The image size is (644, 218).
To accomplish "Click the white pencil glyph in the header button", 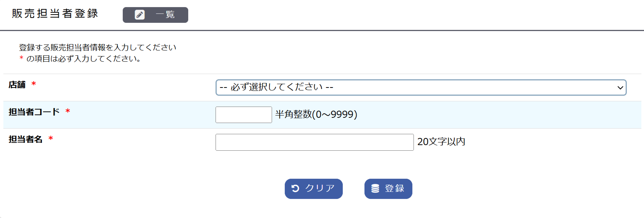I will pyautogui.click(x=140, y=14).
